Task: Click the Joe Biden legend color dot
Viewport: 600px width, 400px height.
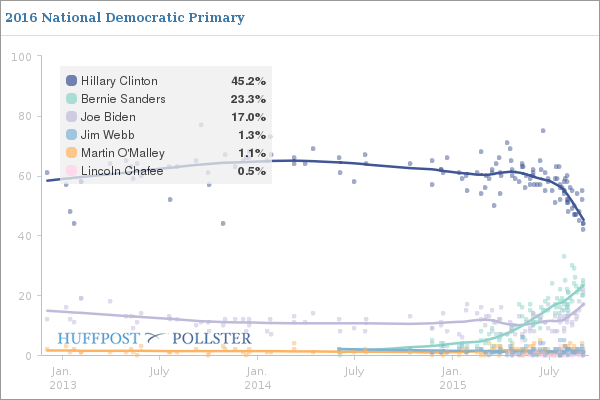Action: click(71, 117)
